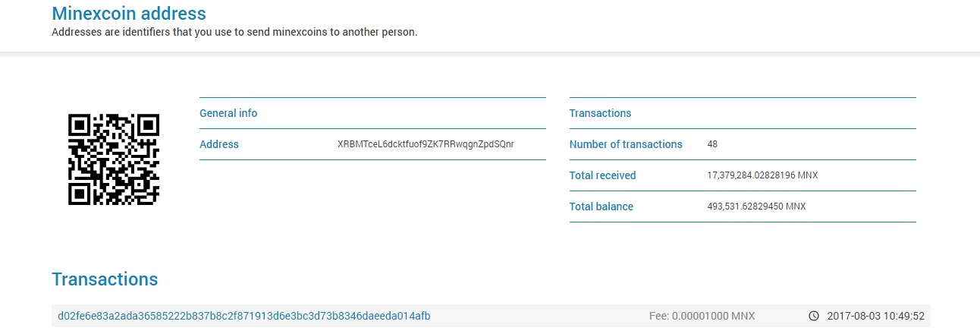
Task: Click the value 48 for transaction count
Action: [x=712, y=144]
